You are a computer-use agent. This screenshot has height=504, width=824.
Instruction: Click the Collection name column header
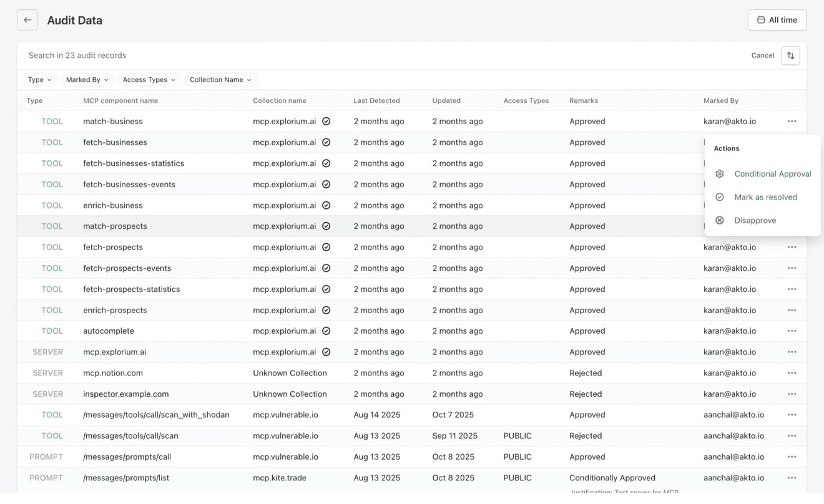tap(280, 100)
